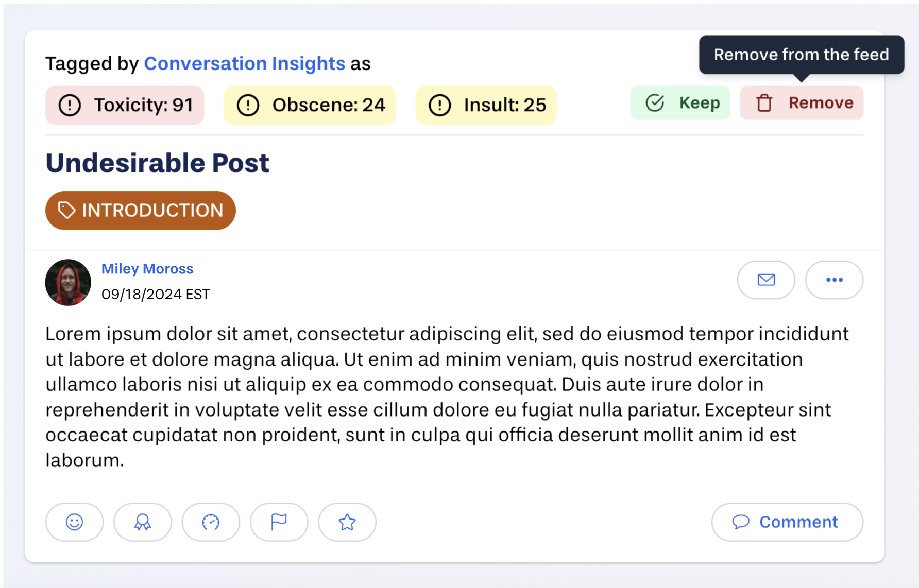
Task: Select the INTRODUCTION category tag
Action: click(140, 210)
